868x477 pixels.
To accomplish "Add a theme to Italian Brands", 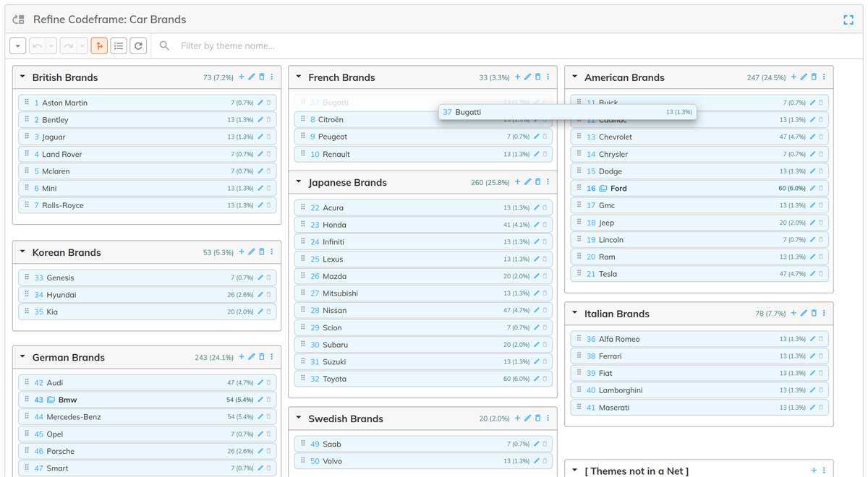I will pos(793,314).
